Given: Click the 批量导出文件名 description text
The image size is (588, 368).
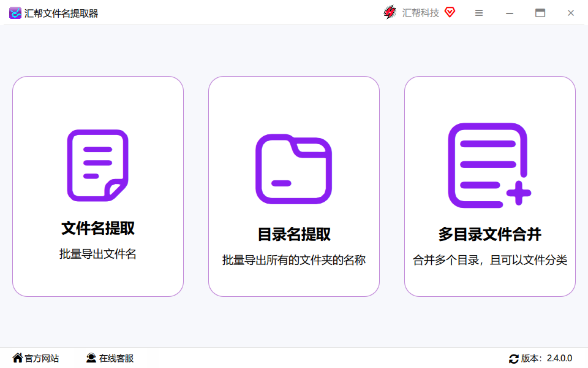Looking at the screenshot, I should click(x=97, y=253).
